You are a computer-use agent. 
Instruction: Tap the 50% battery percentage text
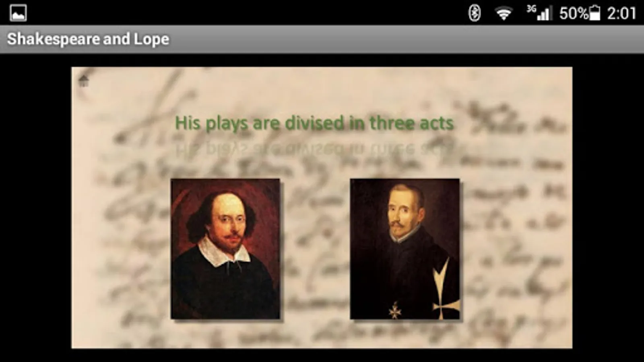pyautogui.click(x=574, y=13)
